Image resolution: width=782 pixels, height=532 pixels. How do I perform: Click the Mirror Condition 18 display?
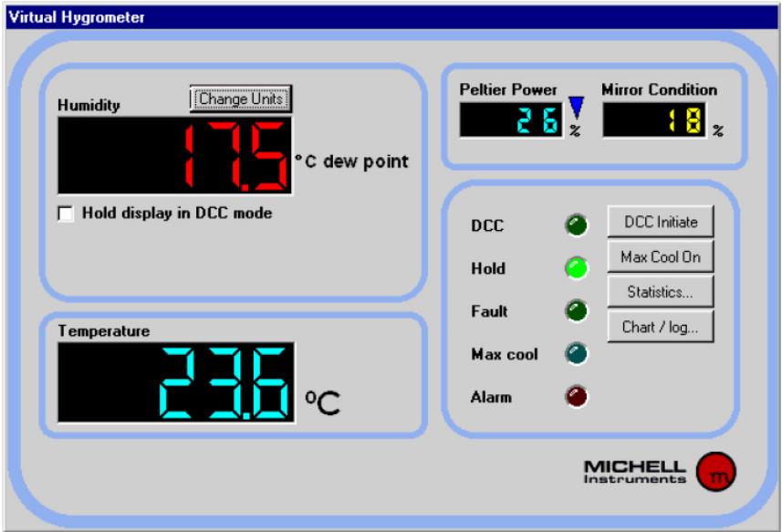(x=654, y=120)
